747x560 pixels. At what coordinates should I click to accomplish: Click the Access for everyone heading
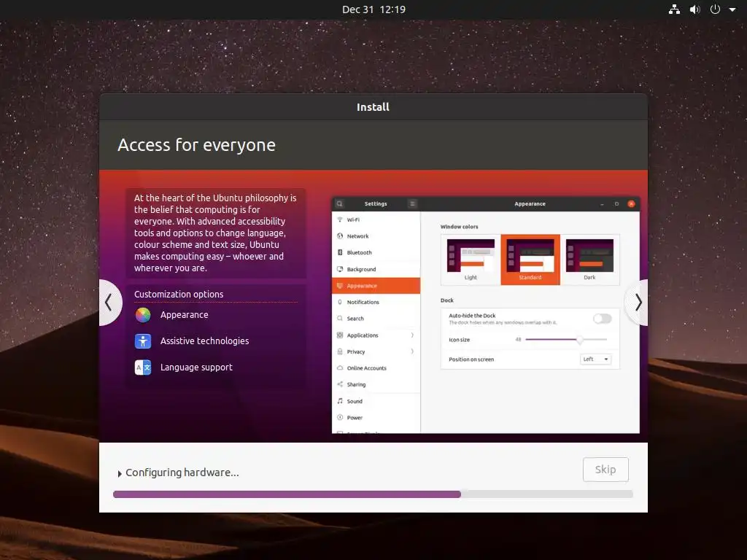coord(196,145)
